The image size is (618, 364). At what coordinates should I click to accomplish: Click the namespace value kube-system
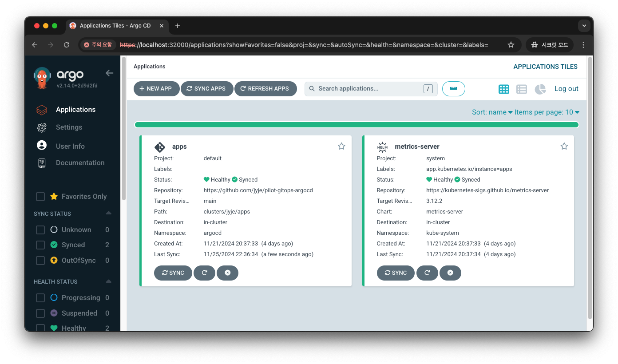click(x=443, y=233)
